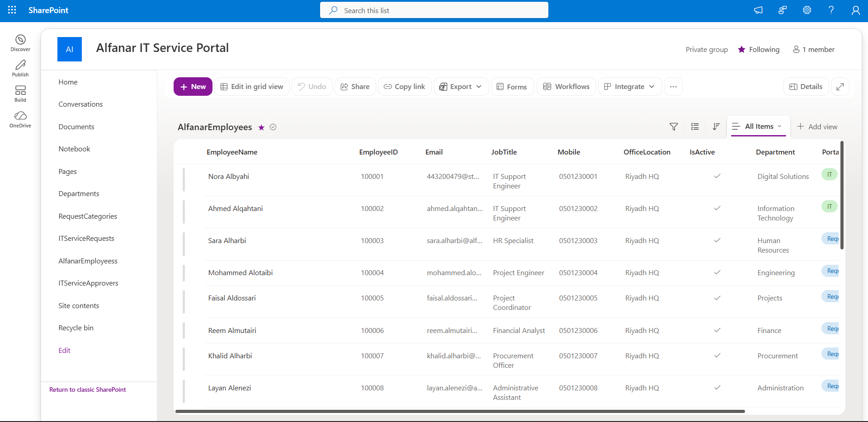Image resolution: width=868 pixels, height=422 pixels.
Task: Open RequestCategories in navigation
Action: click(x=88, y=216)
